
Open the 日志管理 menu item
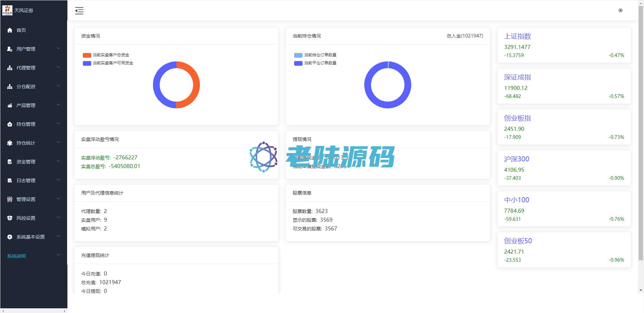point(26,180)
